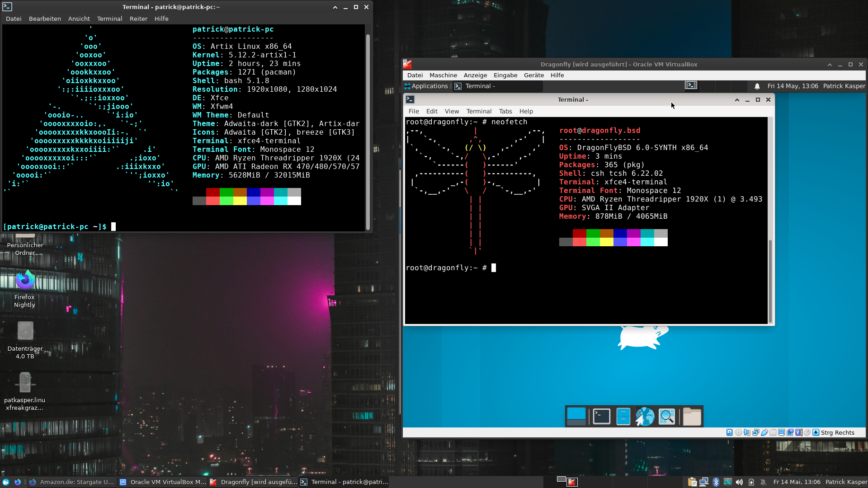The height and width of the screenshot is (488, 868).
Task: Open the Terminal menu in DragonFly terminal
Action: tap(479, 112)
